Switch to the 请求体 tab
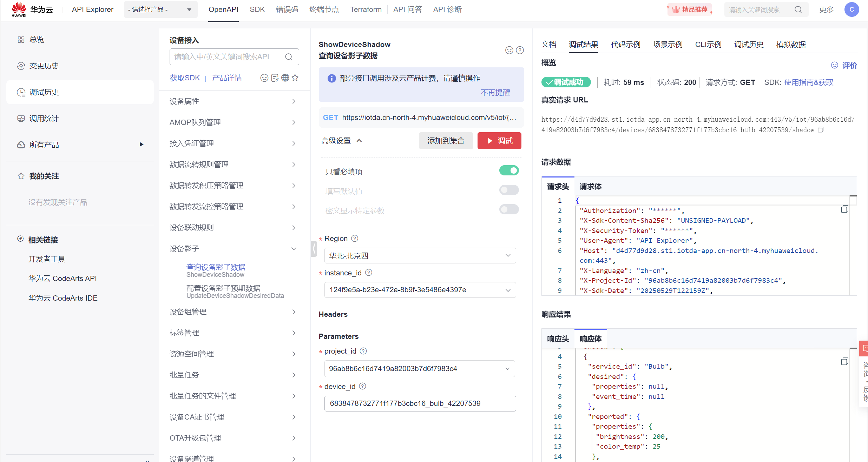 pos(590,187)
